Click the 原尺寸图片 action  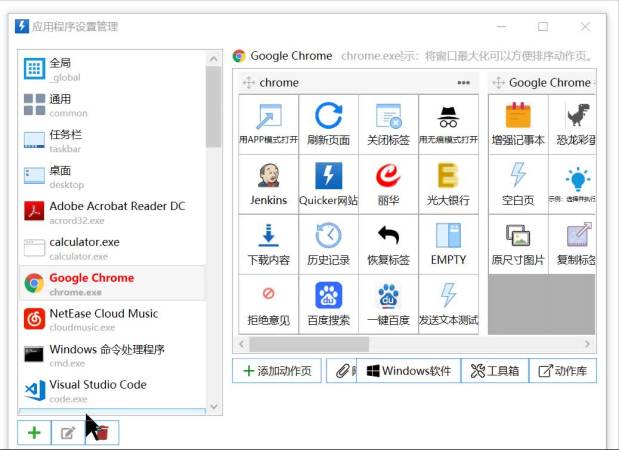[x=518, y=245]
